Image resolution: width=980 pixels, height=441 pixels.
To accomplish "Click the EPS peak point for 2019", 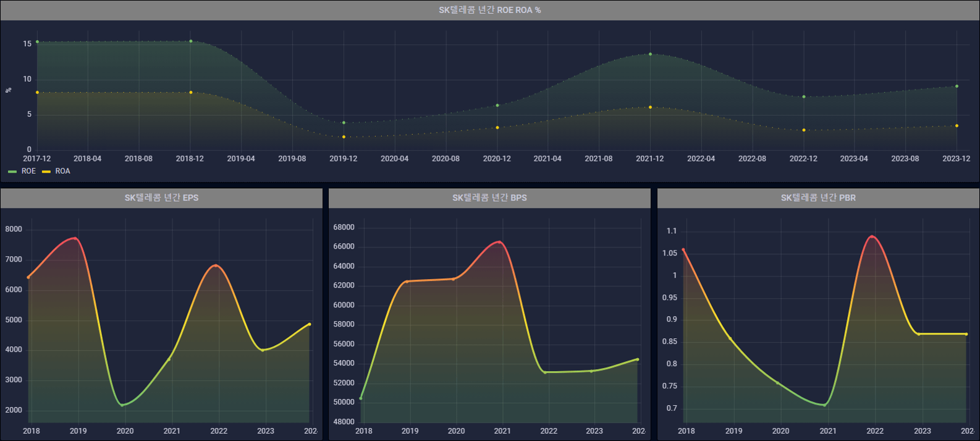I will [75, 238].
